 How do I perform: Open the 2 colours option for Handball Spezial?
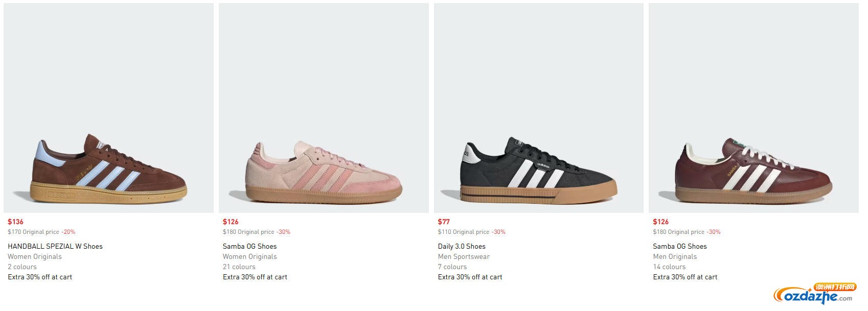pos(22,267)
